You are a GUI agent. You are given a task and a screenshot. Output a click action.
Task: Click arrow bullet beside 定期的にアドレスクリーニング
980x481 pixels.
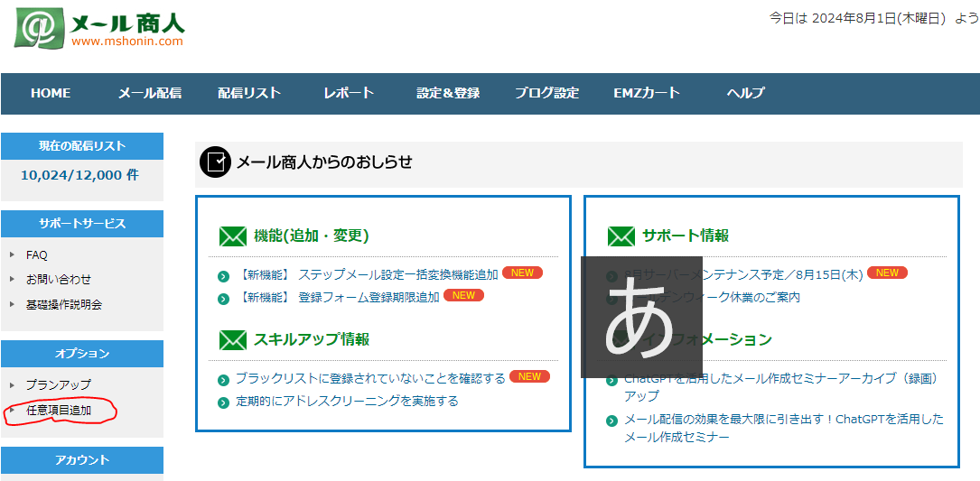(x=224, y=402)
